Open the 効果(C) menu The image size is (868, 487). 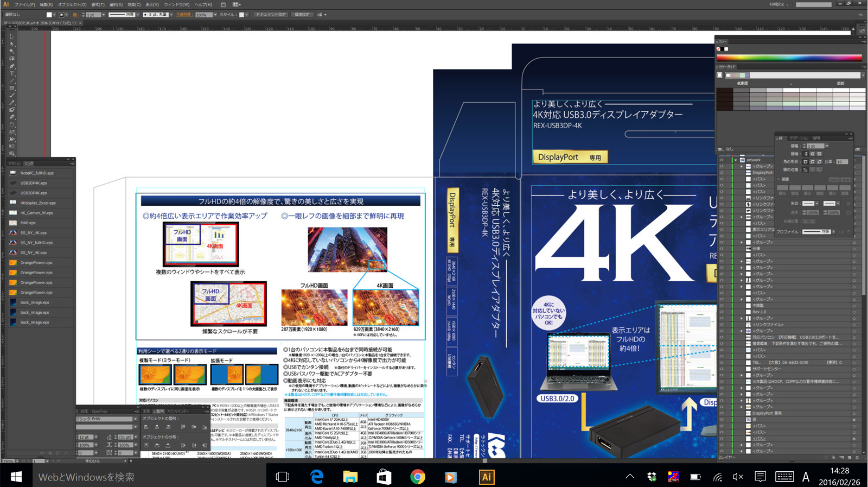click(x=134, y=4)
